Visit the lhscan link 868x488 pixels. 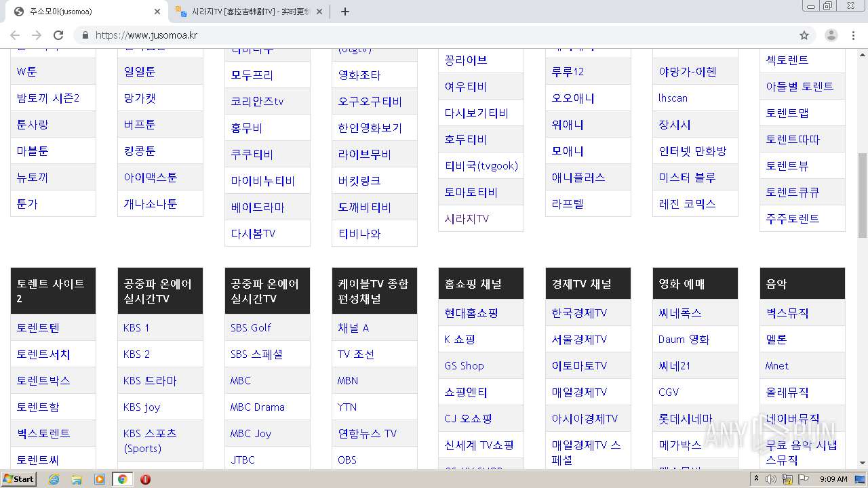(x=673, y=98)
